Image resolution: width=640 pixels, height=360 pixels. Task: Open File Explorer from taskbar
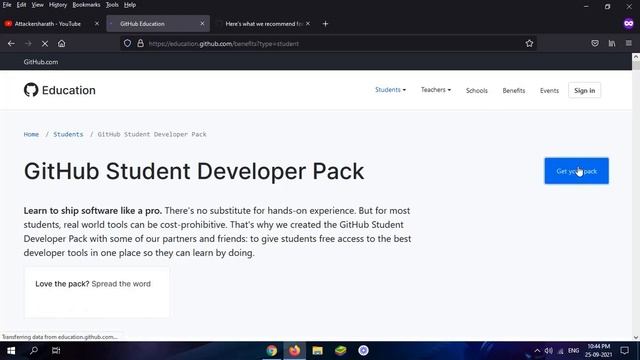[318, 351]
